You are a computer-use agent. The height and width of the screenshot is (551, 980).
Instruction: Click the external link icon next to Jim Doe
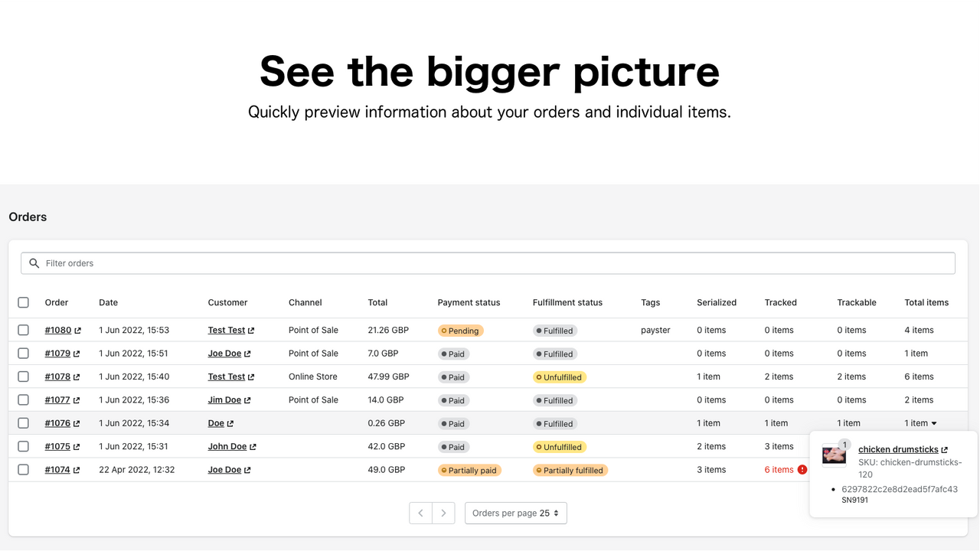(248, 399)
